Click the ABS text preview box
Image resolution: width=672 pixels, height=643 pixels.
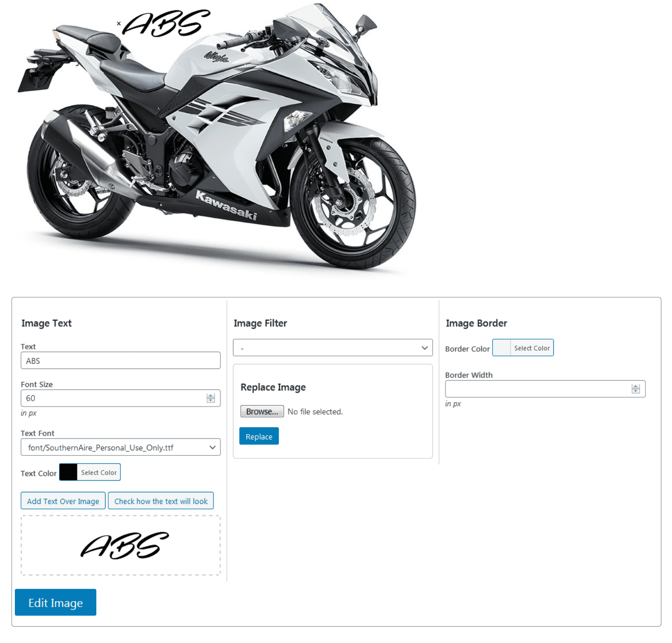(x=120, y=545)
